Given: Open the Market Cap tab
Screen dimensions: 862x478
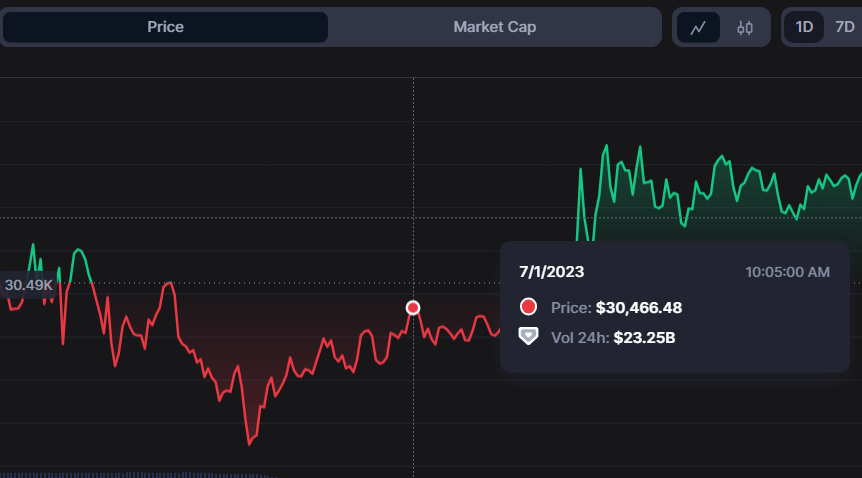Looking at the screenshot, I should point(494,27).
